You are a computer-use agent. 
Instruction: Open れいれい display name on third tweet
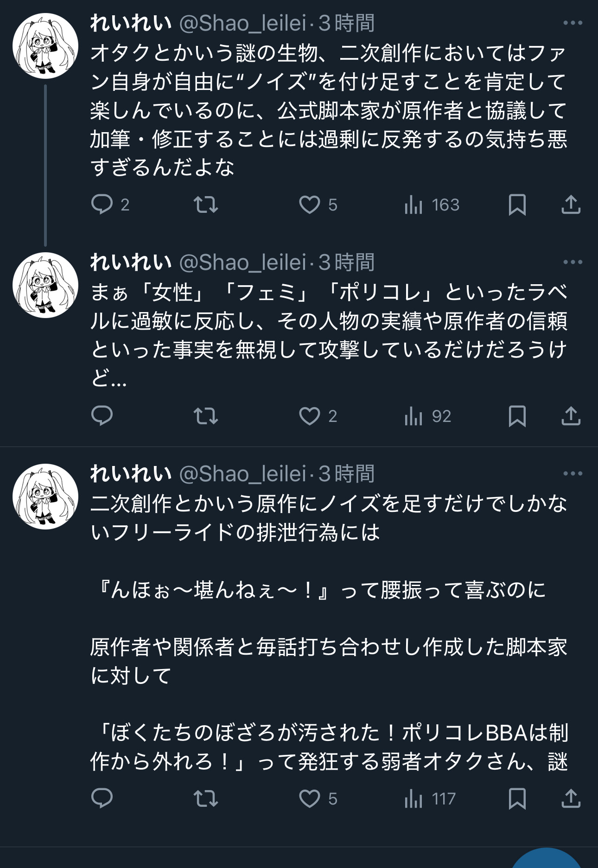131,474
